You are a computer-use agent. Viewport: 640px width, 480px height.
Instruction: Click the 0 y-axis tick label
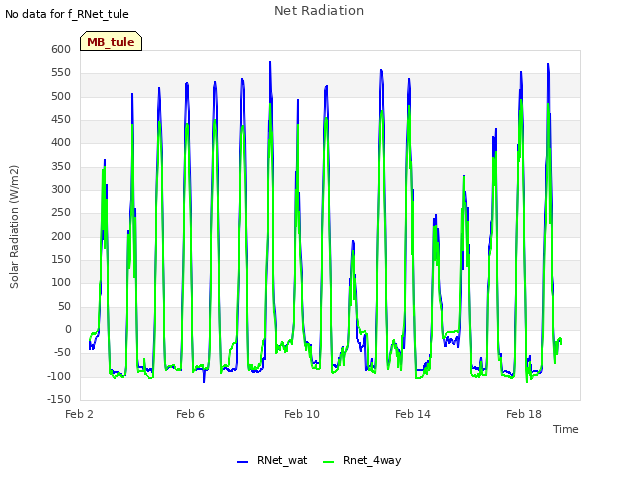click(68, 329)
